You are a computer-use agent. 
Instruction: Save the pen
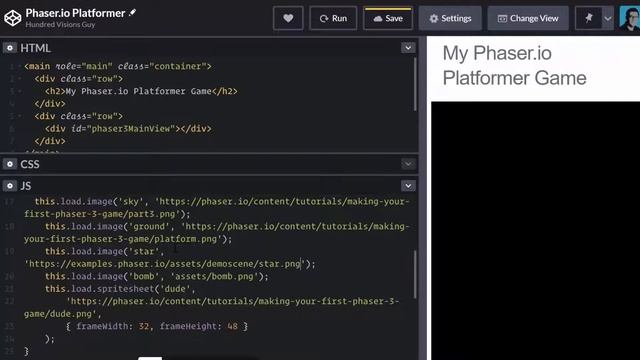pyautogui.click(x=388, y=18)
